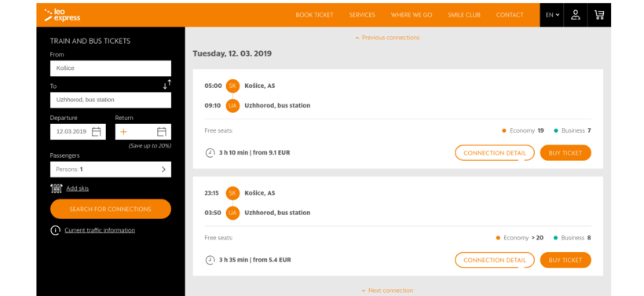The height and width of the screenshot is (296, 644).
Task: Click the From station input field
Action: tap(111, 68)
